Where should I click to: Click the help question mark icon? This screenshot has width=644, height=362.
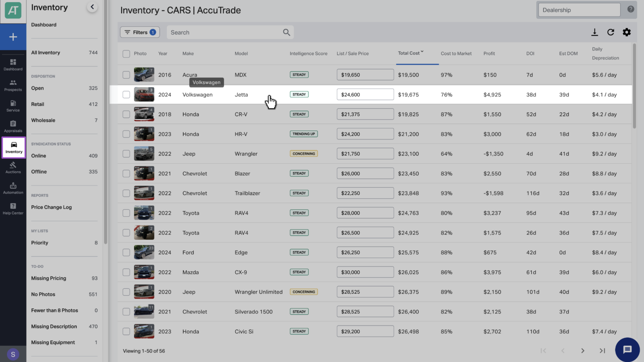click(x=631, y=9)
